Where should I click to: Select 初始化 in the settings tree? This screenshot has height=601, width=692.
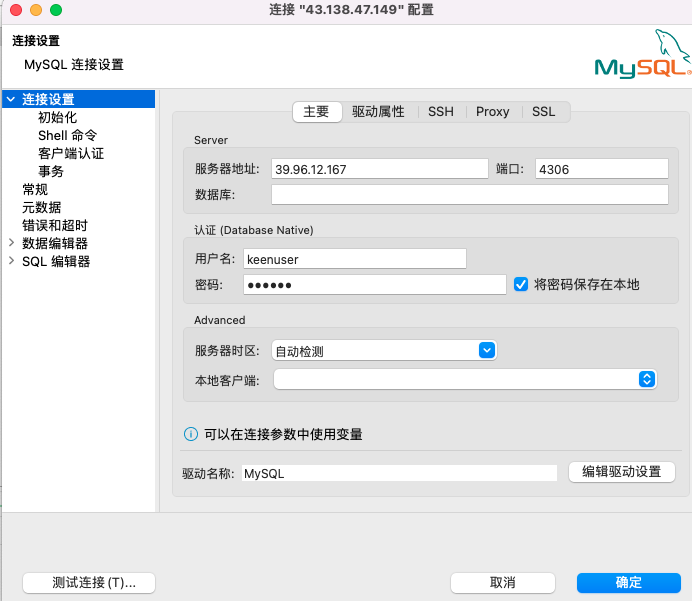tap(57, 117)
